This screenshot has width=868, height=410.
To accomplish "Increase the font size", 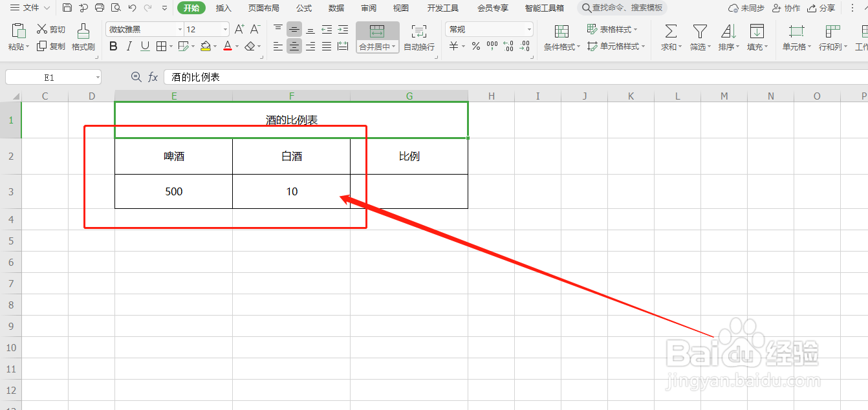I will tap(239, 29).
